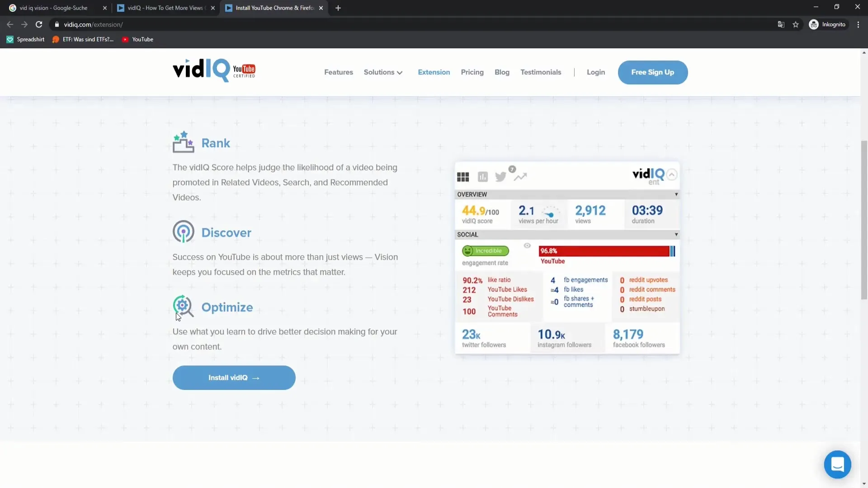Click the 8,179 facebook followers value
This screenshot has height=488, width=868.
[628, 334]
